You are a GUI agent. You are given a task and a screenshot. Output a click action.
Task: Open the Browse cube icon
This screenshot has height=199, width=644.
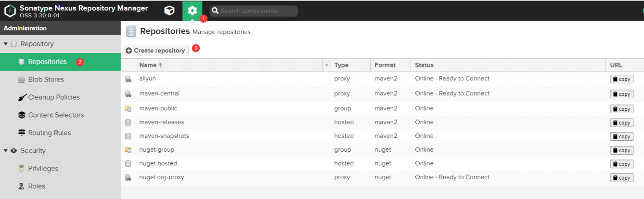[x=169, y=11]
